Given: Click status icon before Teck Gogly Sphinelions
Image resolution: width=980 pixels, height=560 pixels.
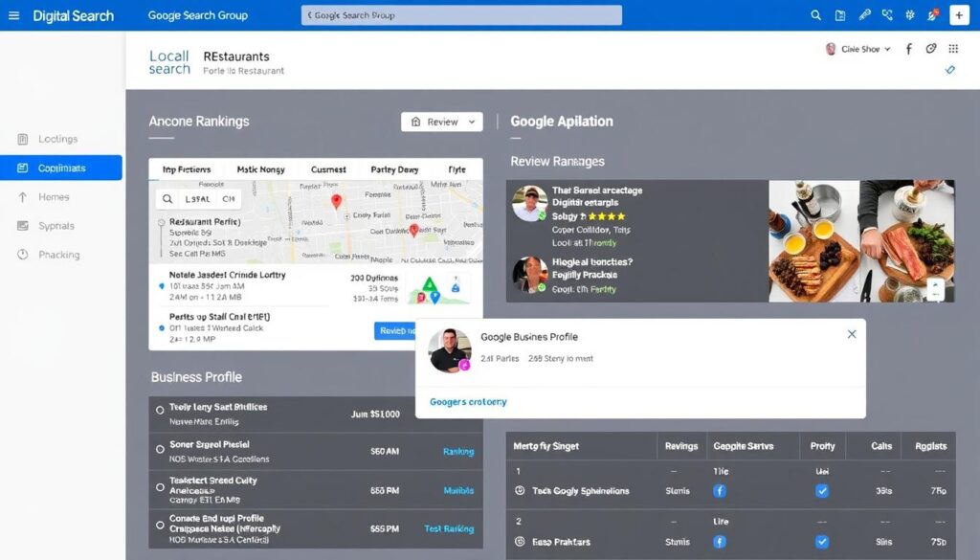Looking at the screenshot, I should 520,491.
